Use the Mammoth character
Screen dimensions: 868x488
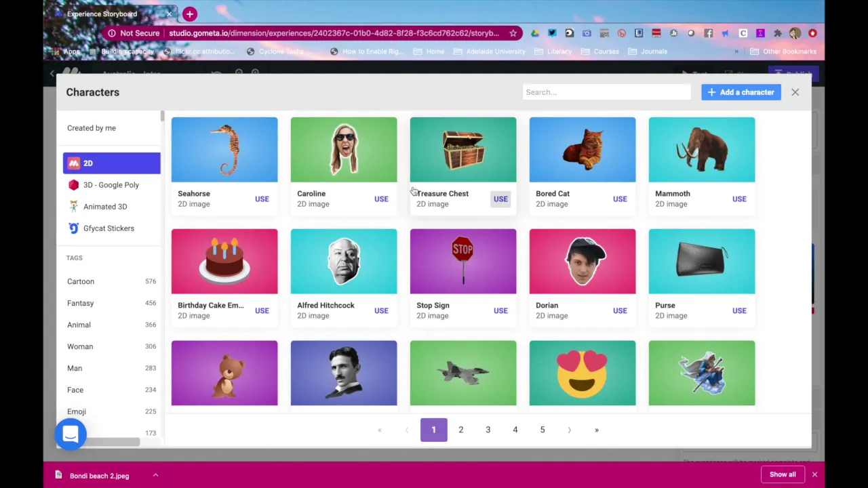(739, 199)
